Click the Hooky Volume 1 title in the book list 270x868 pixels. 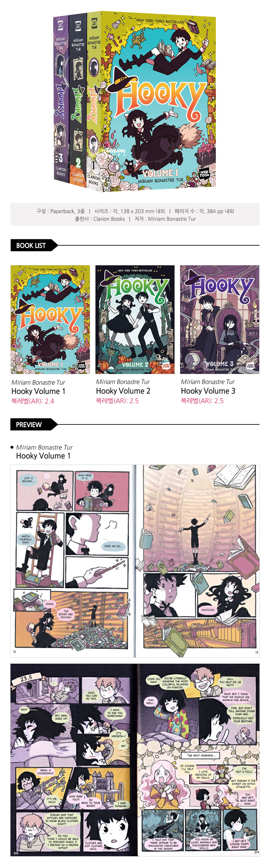(39, 391)
